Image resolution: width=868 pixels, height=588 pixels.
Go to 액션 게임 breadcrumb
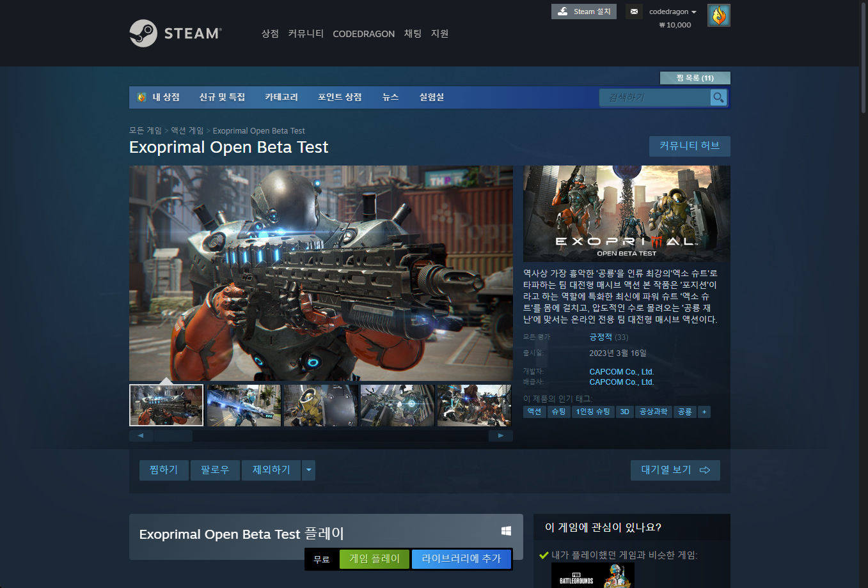[187, 130]
